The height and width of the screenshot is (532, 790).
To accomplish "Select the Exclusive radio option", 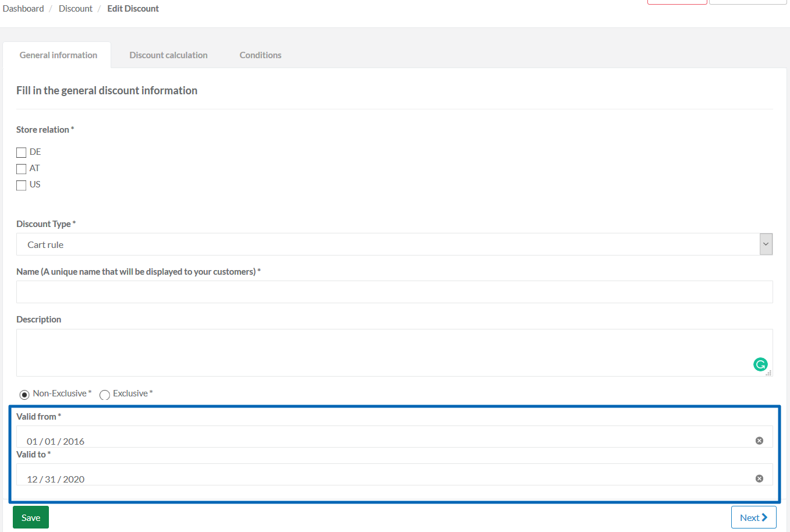I will pos(105,395).
